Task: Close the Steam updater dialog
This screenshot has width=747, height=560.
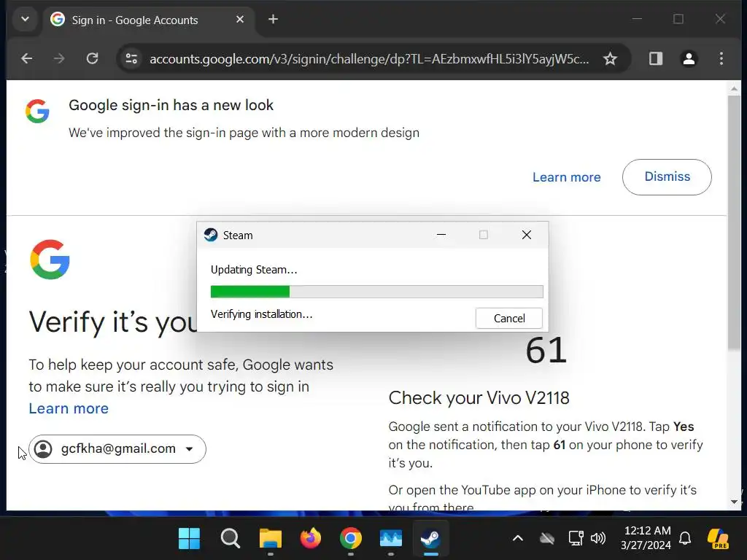Action: (527, 235)
